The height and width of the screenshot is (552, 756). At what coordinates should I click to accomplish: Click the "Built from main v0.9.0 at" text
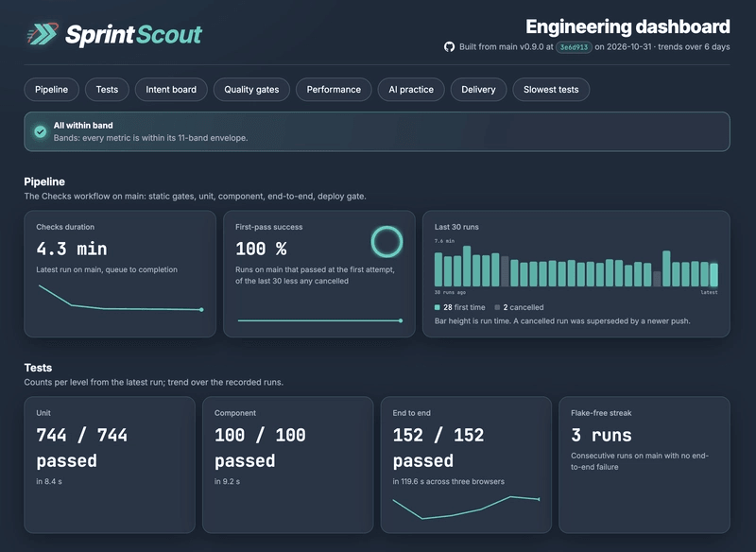pos(507,46)
